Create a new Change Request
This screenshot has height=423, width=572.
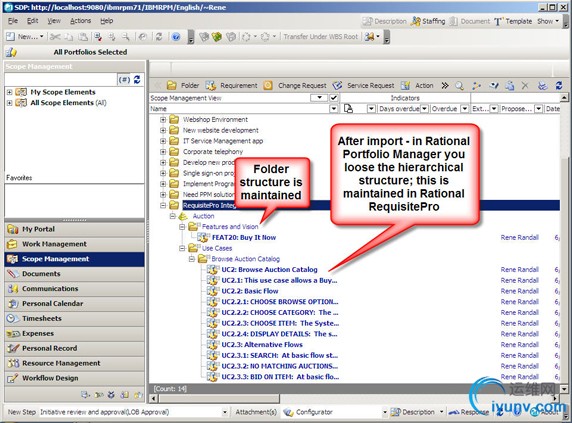[295, 85]
